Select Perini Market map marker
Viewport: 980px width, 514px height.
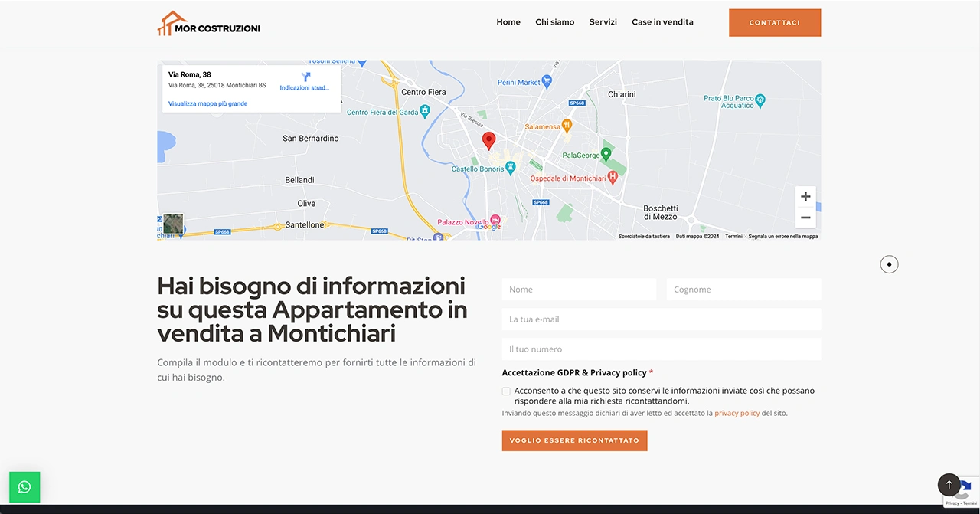pos(547,81)
